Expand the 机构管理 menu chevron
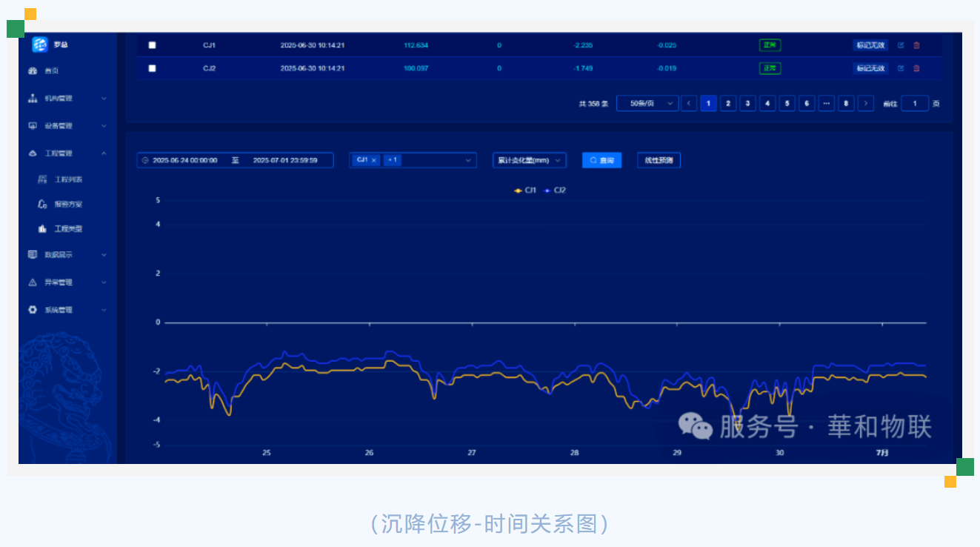The width and height of the screenshot is (980, 547). (x=104, y=99)
